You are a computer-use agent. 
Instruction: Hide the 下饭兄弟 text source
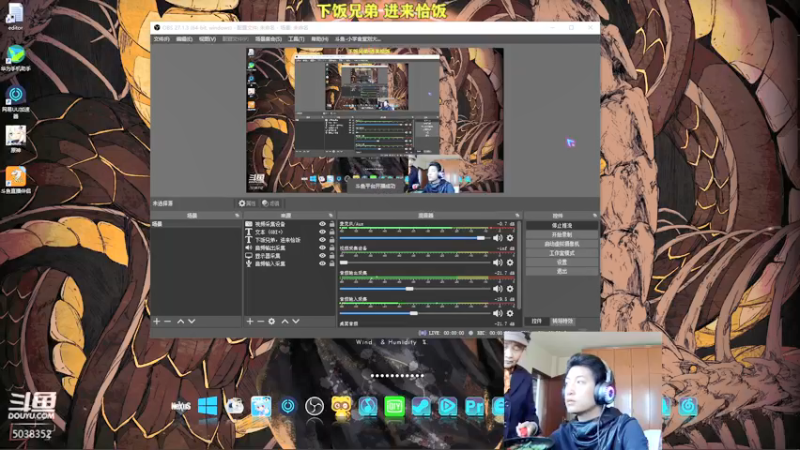click(322, 240)
